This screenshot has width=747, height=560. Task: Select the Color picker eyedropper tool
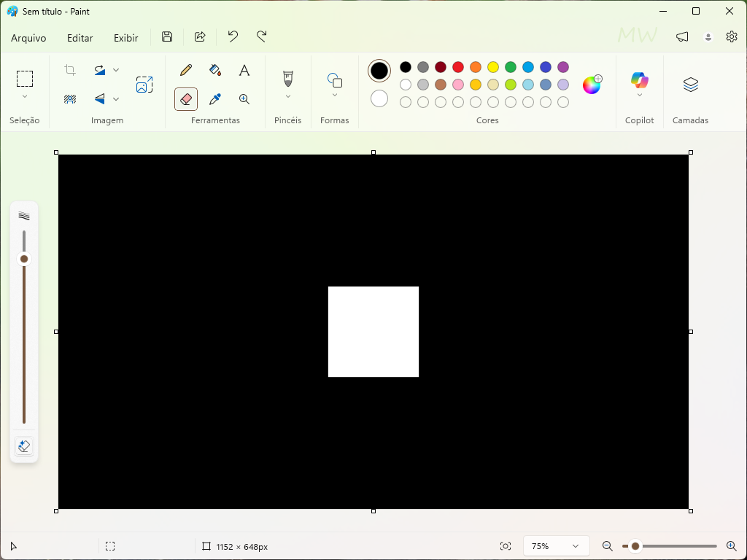tap(215, 98)
